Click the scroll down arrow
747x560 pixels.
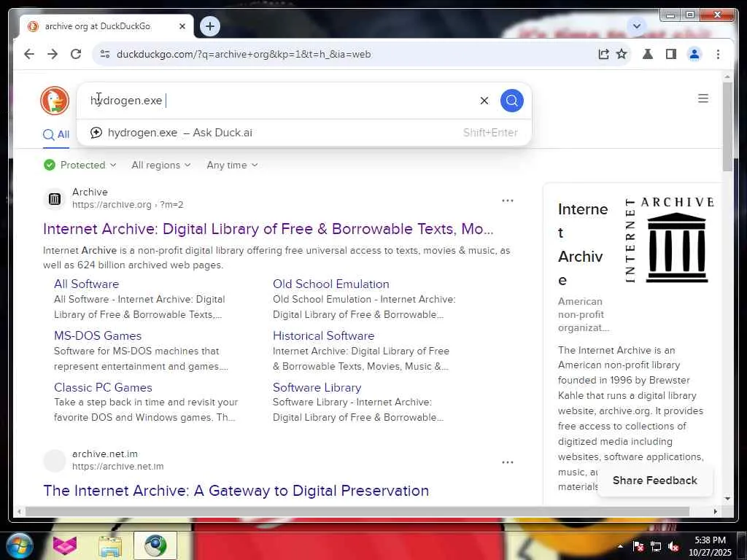click(727, 499)
